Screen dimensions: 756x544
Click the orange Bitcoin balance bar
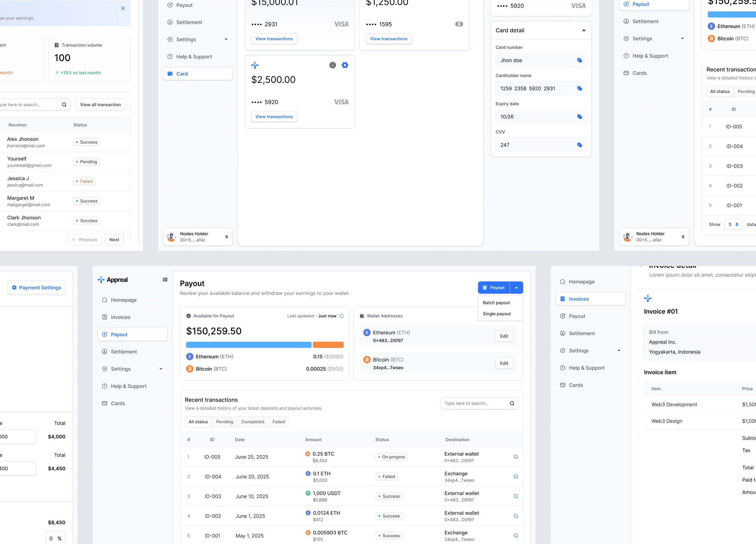[x=328, y=344]
